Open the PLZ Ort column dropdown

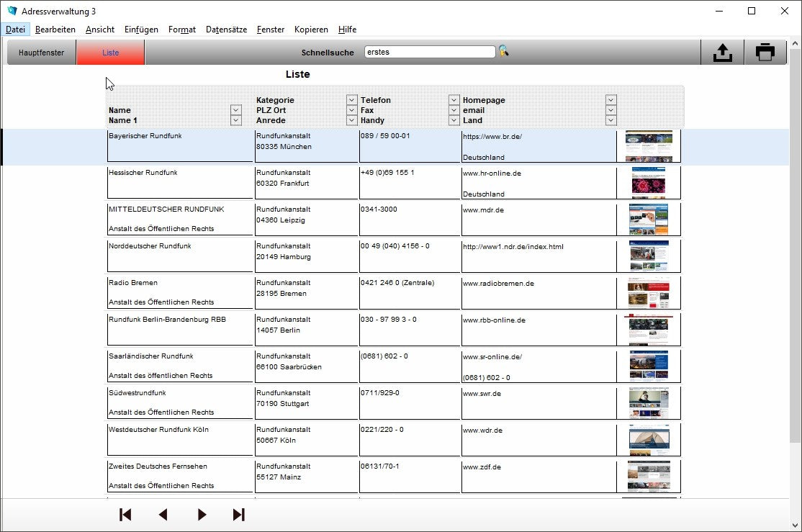point(351,110)
